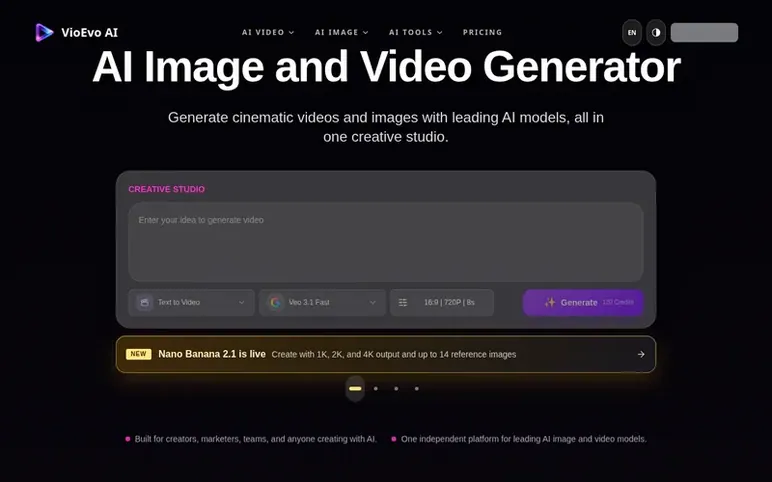
Task: Select the fourth carousel dot indicator
Action: click(x=417, y=388)
